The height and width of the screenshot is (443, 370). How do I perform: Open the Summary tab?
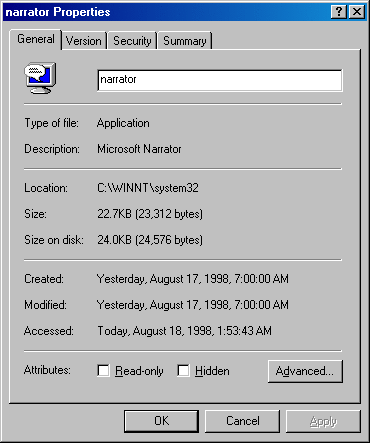point(185,41)
